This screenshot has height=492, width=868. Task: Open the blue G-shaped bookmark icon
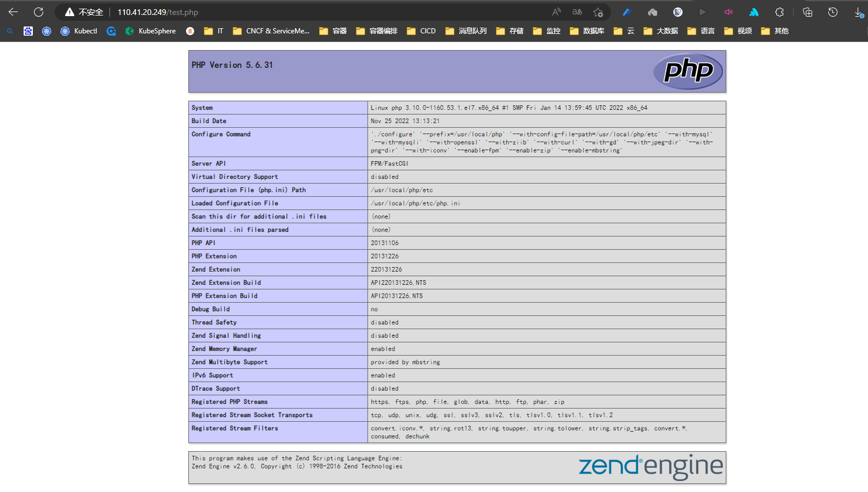[111, 31]
